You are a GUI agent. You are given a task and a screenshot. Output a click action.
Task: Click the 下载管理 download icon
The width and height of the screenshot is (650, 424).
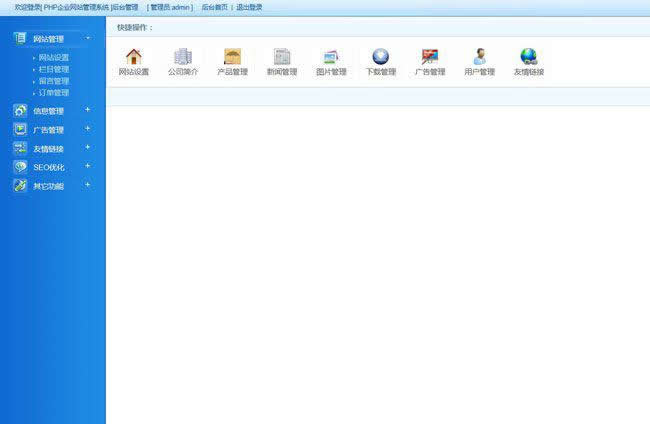coord(380,57)
